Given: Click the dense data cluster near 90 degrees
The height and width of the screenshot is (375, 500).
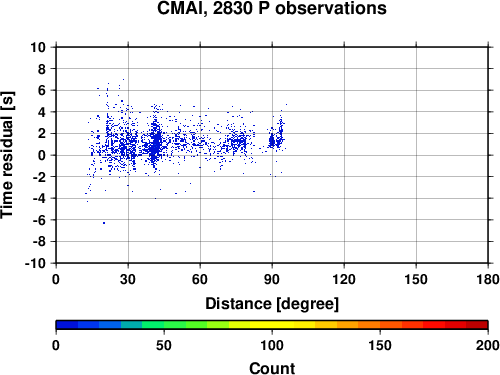Looking at the screenshot, I should point(272,141).
